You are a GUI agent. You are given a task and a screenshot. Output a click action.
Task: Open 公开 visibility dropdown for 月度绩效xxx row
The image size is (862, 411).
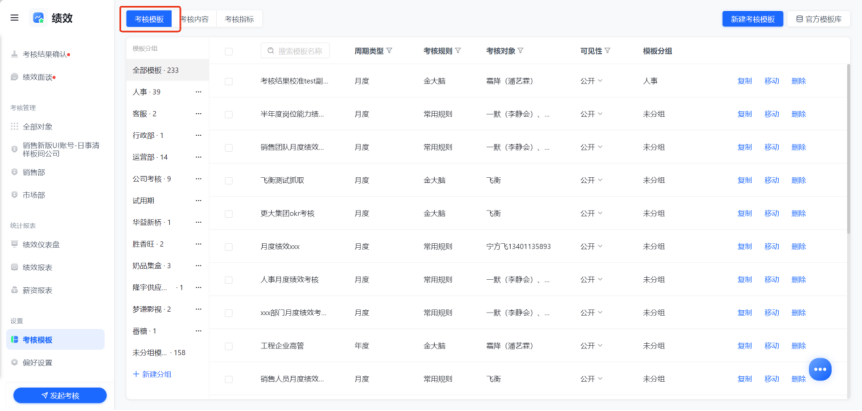[591, 246]
